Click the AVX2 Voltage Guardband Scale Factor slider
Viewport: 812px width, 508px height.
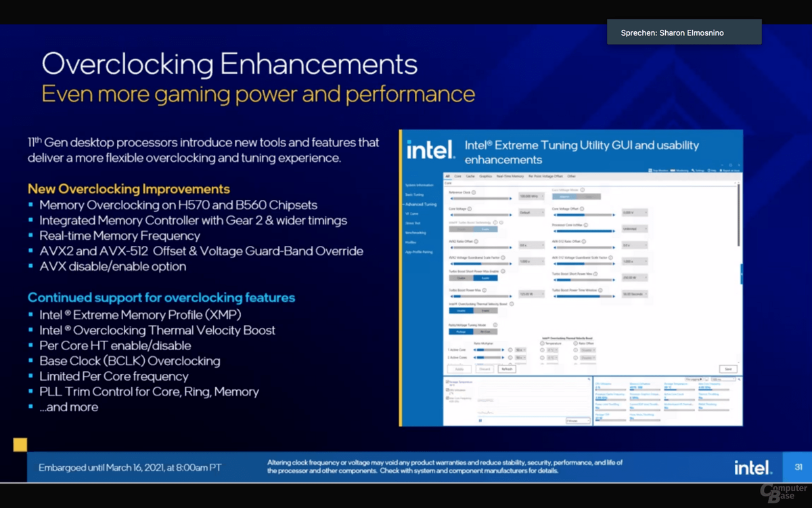point(481,263)
